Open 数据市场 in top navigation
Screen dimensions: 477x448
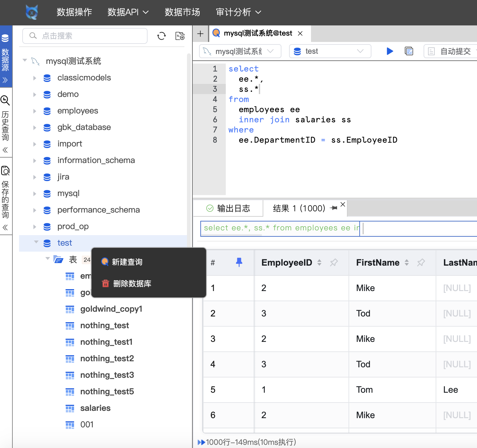click(x=182, y=12)
